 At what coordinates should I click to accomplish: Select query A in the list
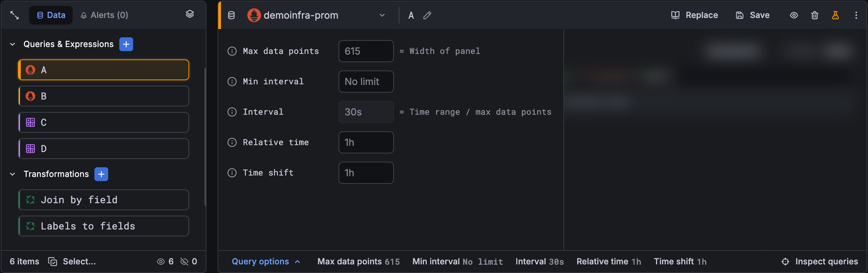pos(104,70)
